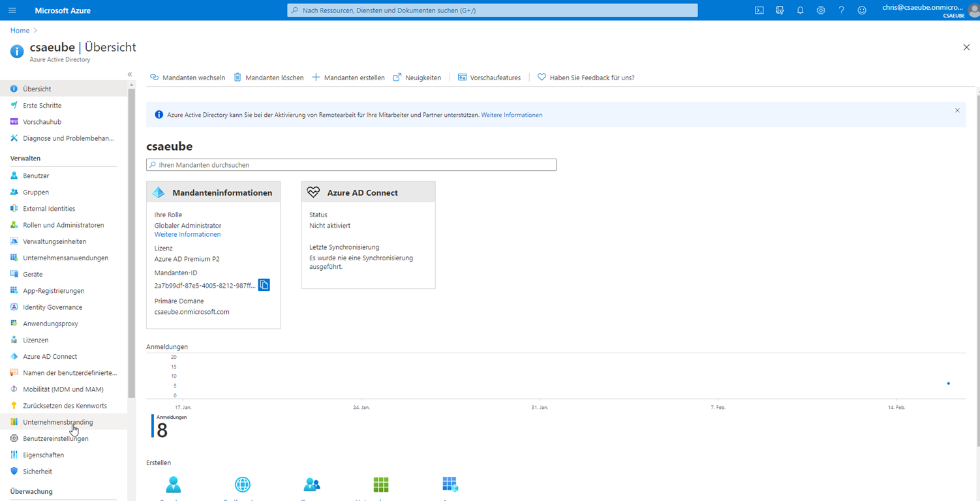Open Eigenschaften in the sidebar

63,455
